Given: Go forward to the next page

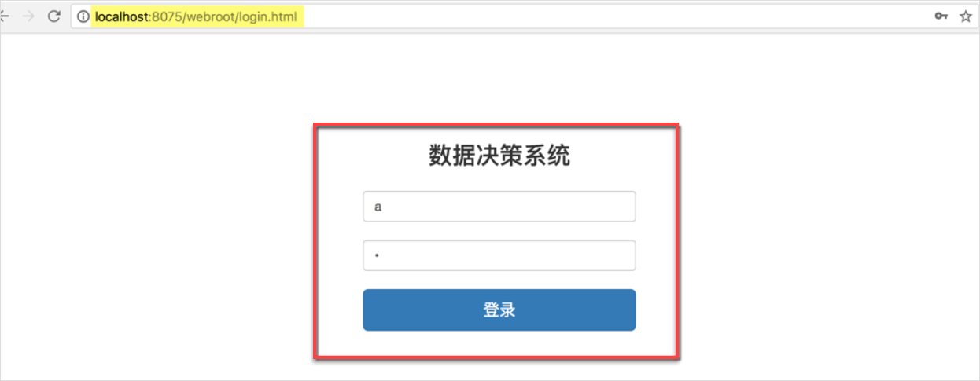Looking at the screenshot, I should coord(29,16).
